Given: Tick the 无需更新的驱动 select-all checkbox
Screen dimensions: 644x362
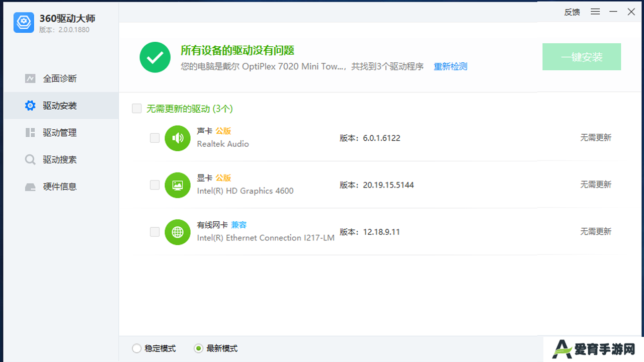Looking at the screenshot, I should click(x=137, y=109).
